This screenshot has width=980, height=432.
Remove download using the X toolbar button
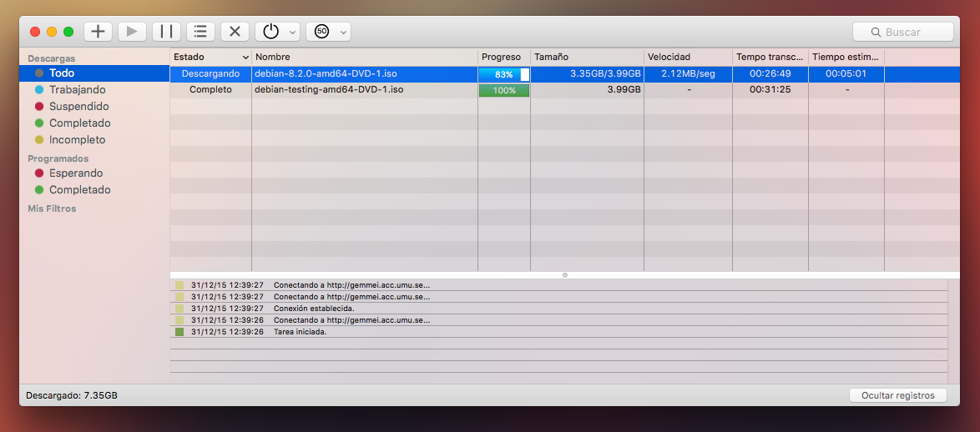[235, 32]
